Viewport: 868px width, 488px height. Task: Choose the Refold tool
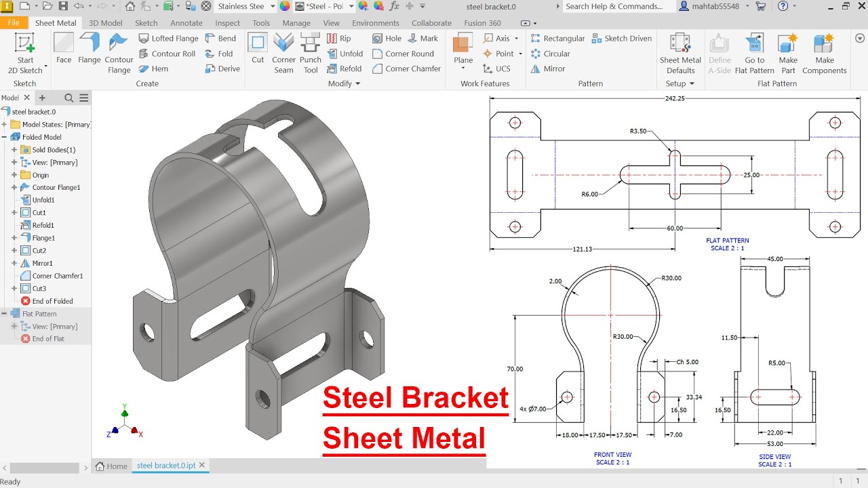click(x=344, y=68)
